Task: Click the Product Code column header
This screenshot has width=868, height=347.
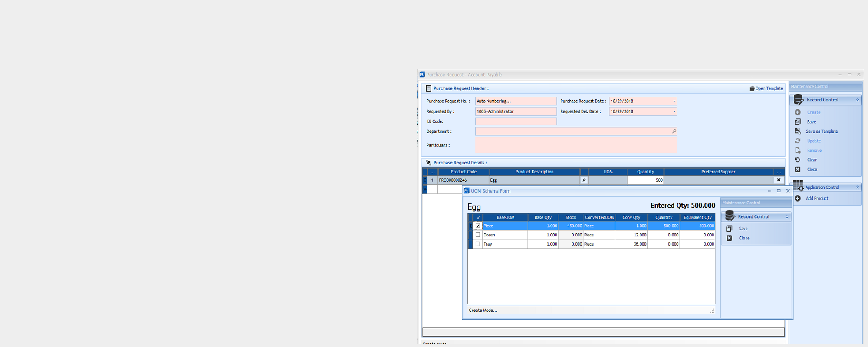Action: pos(464,172)
